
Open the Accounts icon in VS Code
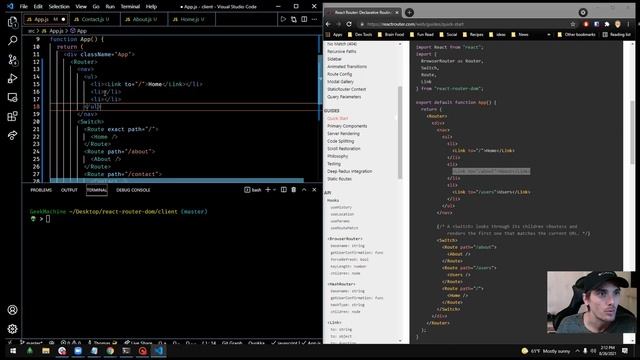coord(12,310)
